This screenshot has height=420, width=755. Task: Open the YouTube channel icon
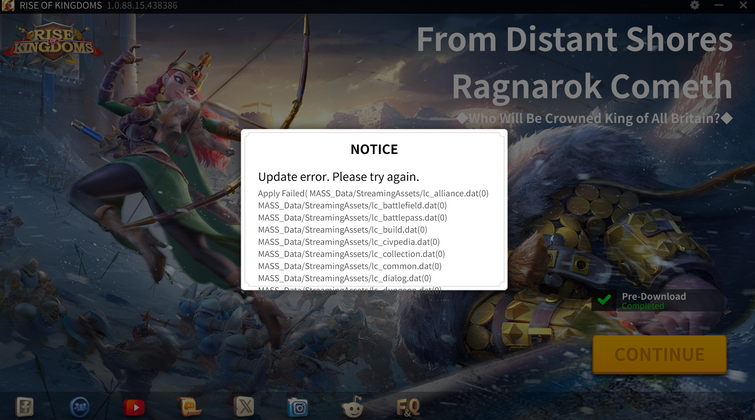[134, 407]
